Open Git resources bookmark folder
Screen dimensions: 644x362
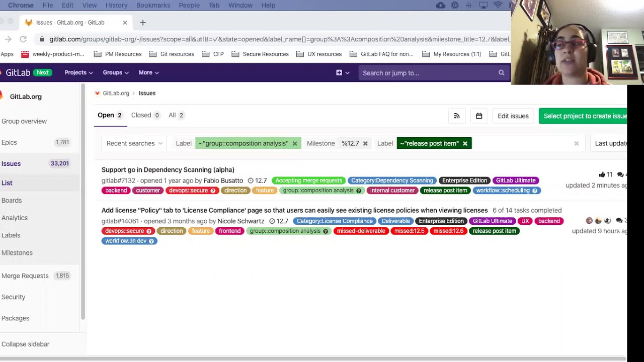(172, 54)
